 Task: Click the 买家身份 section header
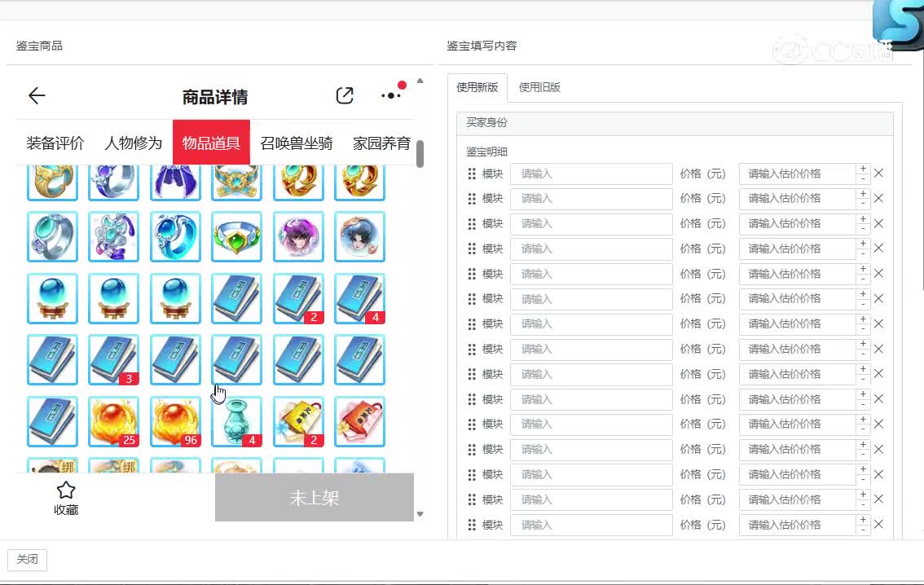(x=675, y=122)
